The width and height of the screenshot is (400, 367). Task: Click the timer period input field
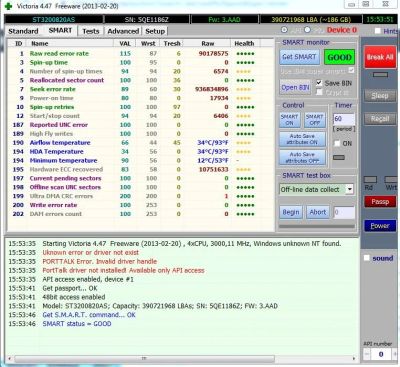coord(344,119)
